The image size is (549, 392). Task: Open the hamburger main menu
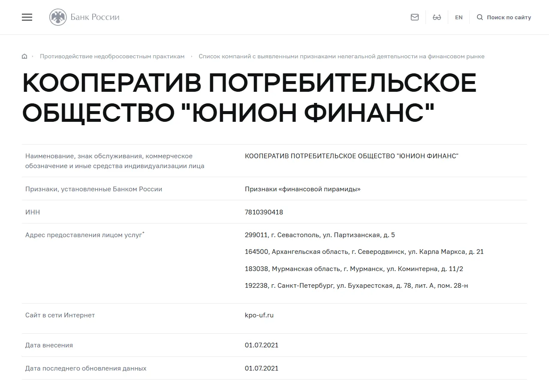(27, 17)
